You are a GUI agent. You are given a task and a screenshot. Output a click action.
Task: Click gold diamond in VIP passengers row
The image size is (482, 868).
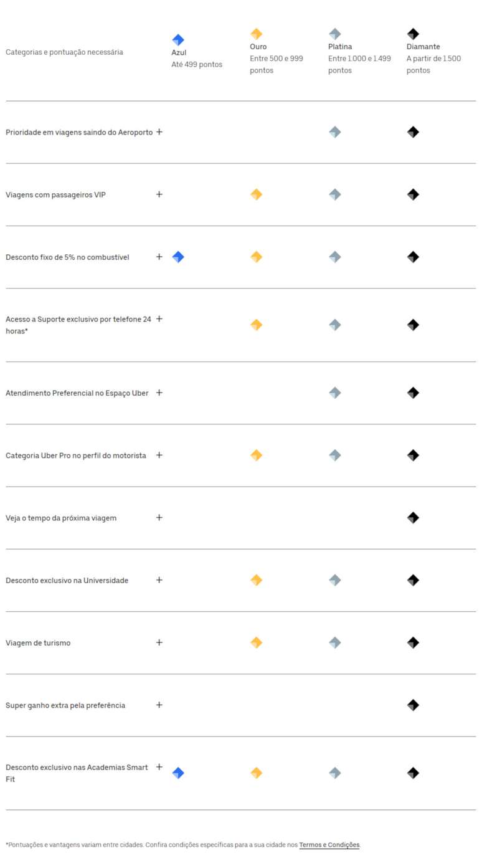(256, 194)
